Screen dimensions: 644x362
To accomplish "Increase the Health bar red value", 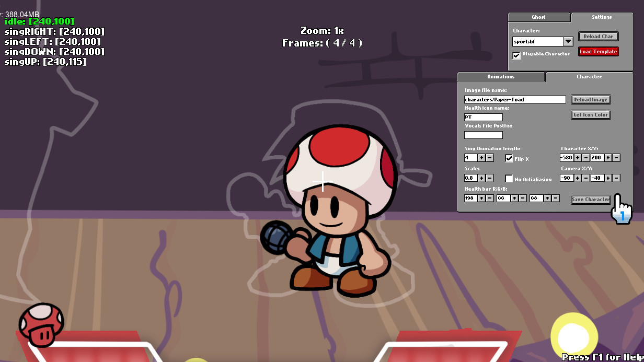I will [x=481, y=198].
